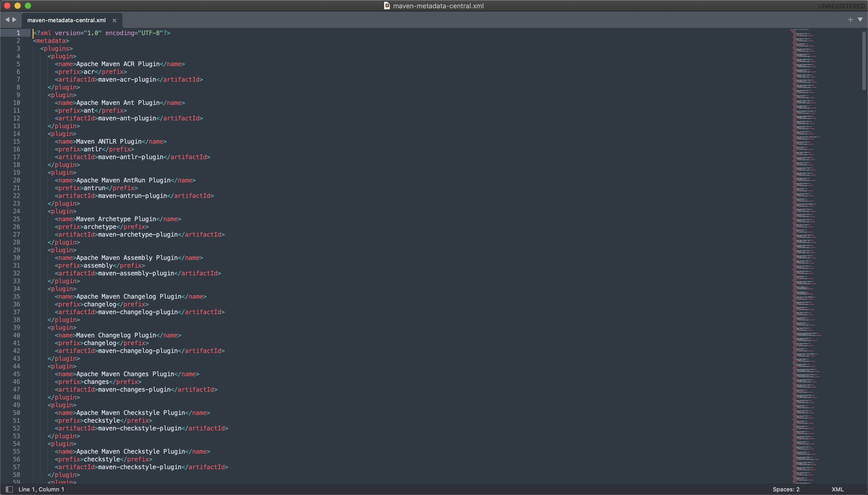Click the Line 1, Column 1 status
Image resolution: width=868 pixels, height=495 pixels.
point(41,489)
